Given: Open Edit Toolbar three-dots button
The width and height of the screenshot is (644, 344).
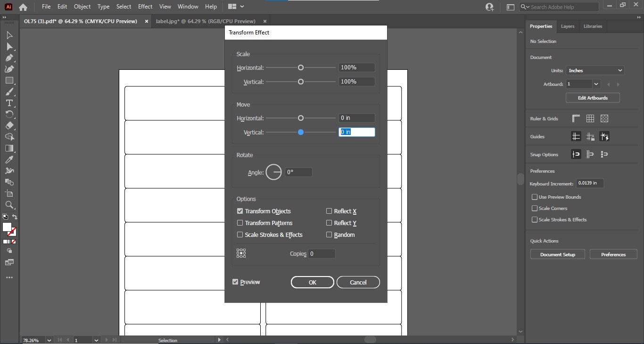Looking at the screenshot, I should tap(9, 277).
